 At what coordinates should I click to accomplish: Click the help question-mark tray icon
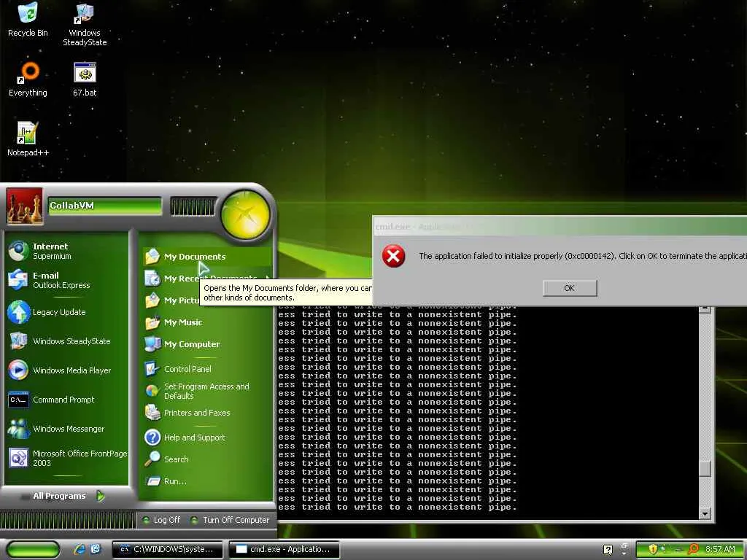(608, 550)
